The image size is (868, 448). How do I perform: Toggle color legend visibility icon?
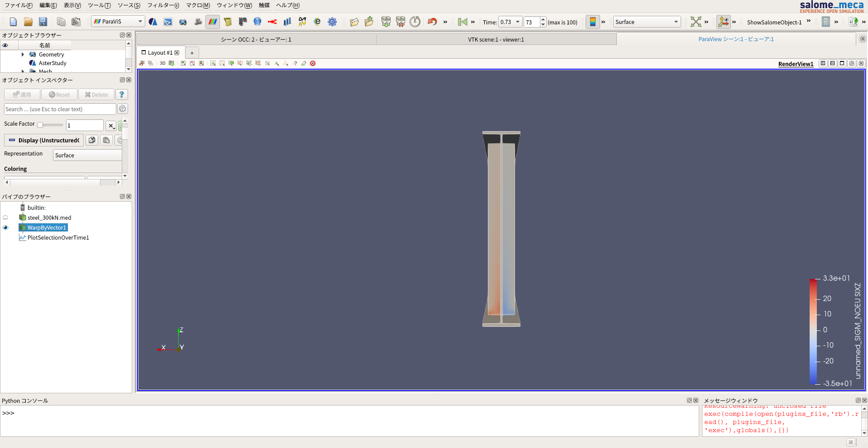[592, 22]
